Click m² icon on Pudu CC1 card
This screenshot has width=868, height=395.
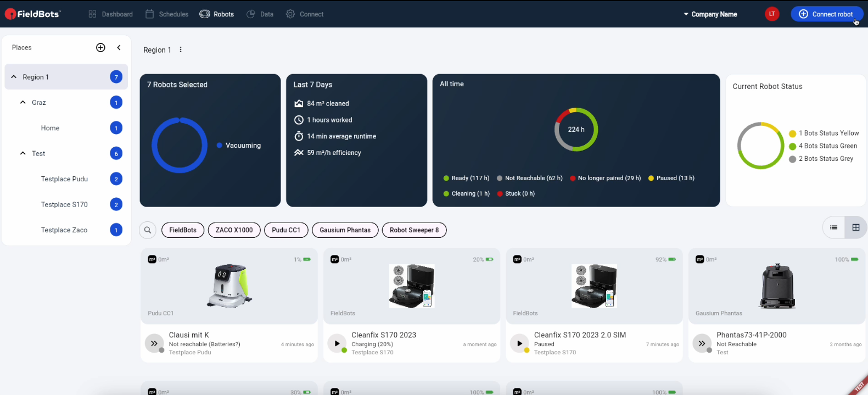152,259
